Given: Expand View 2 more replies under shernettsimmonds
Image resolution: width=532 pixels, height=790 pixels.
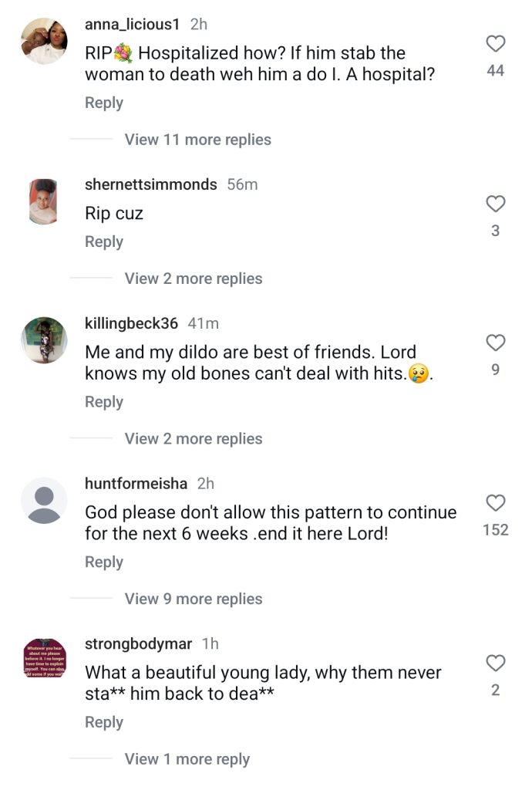Looking at the screenshot, I should [x=194, y=279].
